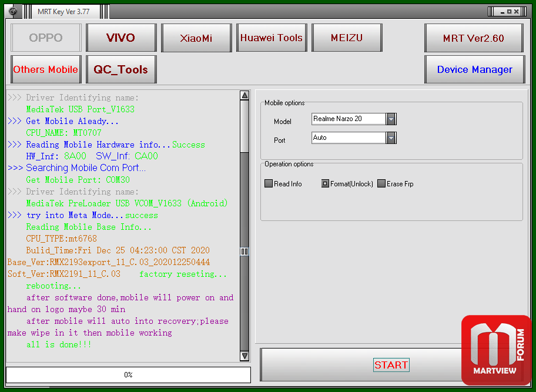
Task: Close the MRT Key window
Action: coord(517,12)
